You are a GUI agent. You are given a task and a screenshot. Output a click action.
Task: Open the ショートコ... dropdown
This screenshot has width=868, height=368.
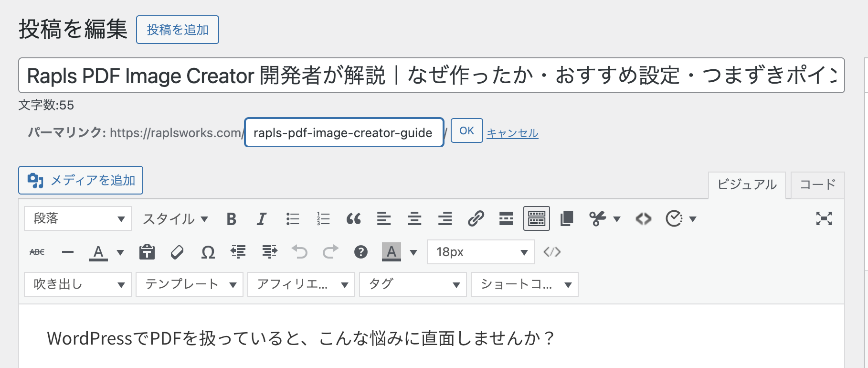[x=525, y=284]
